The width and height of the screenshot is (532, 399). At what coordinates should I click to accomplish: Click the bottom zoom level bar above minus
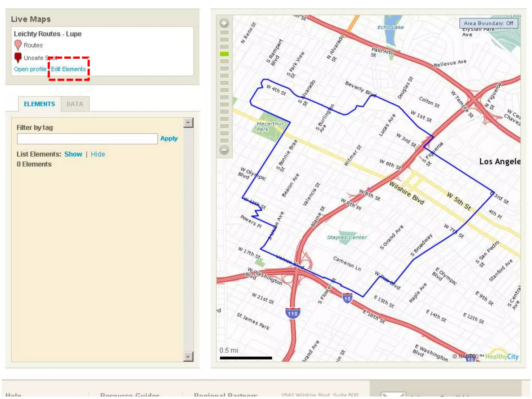pyautogui.click(x=224, y=140)
